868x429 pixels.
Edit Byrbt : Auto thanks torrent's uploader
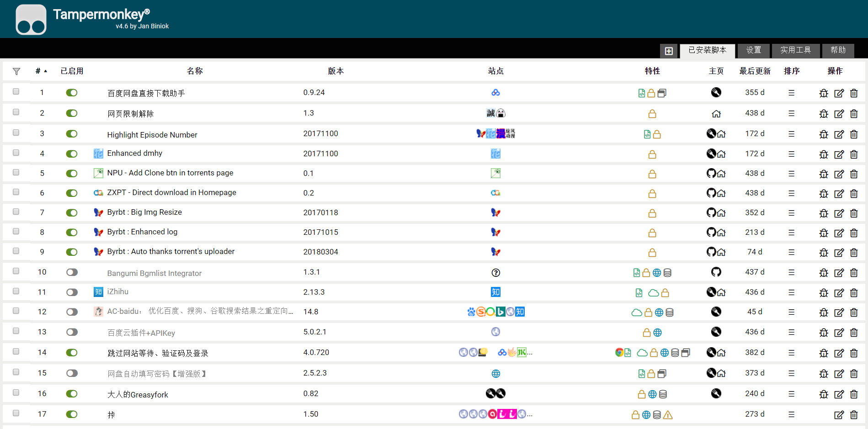click(x=839, y=253)
